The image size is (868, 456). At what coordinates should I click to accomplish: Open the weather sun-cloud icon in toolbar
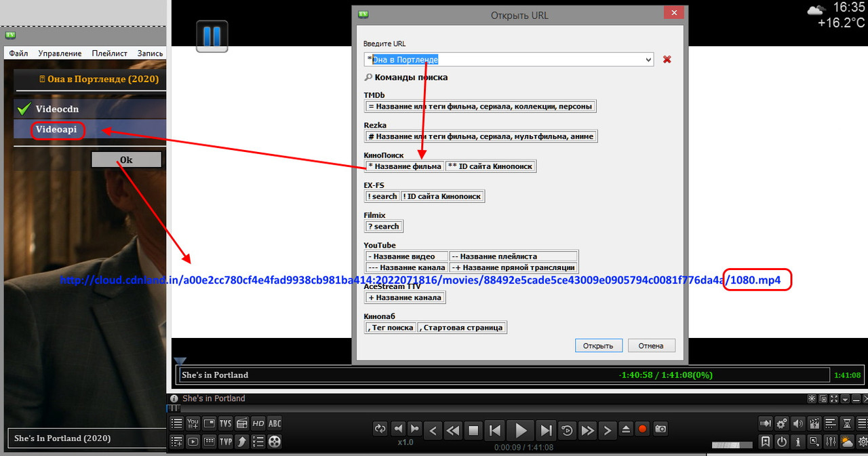[x=847, y=442]
